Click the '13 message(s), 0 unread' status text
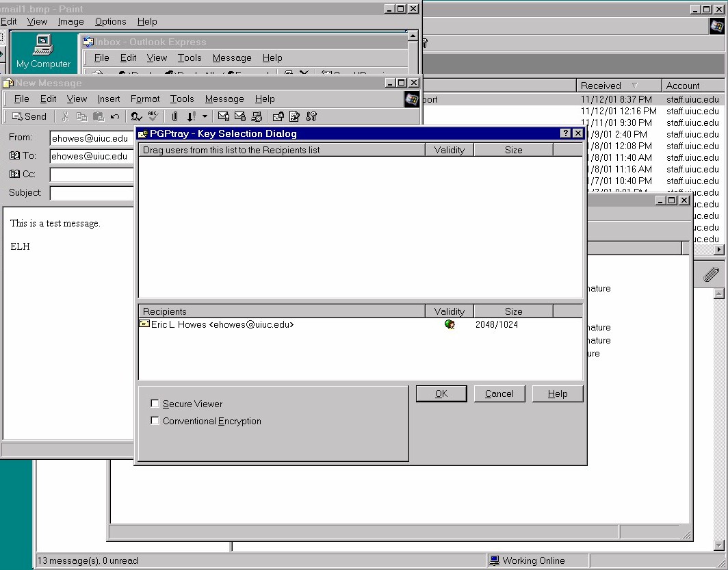 pyautogui.click(x=88, y=560)
